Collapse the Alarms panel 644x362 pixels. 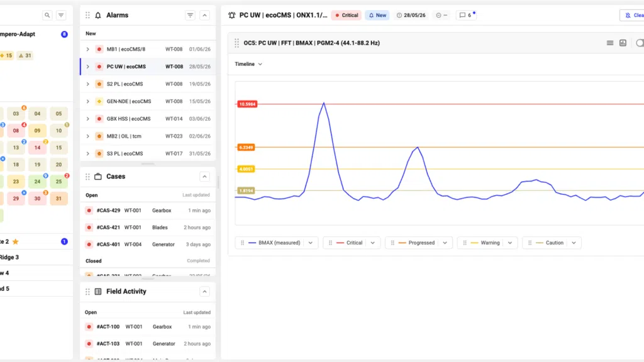pyautogui.click(x=204, y=15)
